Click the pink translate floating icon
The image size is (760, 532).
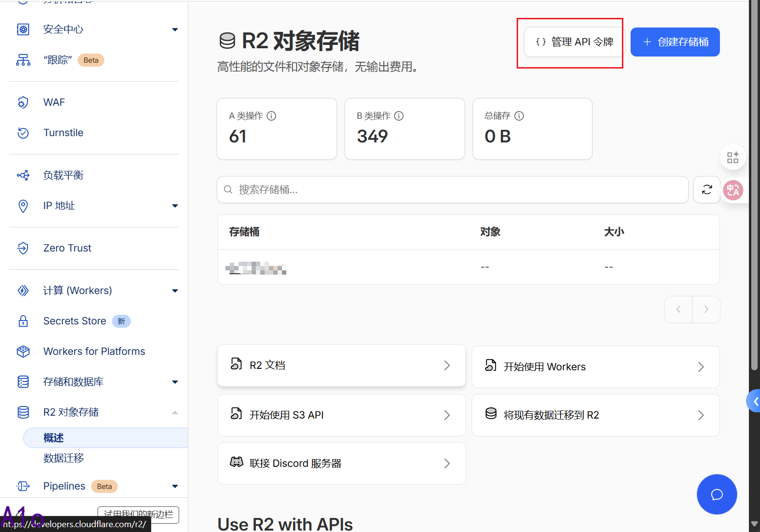[733, 190]
